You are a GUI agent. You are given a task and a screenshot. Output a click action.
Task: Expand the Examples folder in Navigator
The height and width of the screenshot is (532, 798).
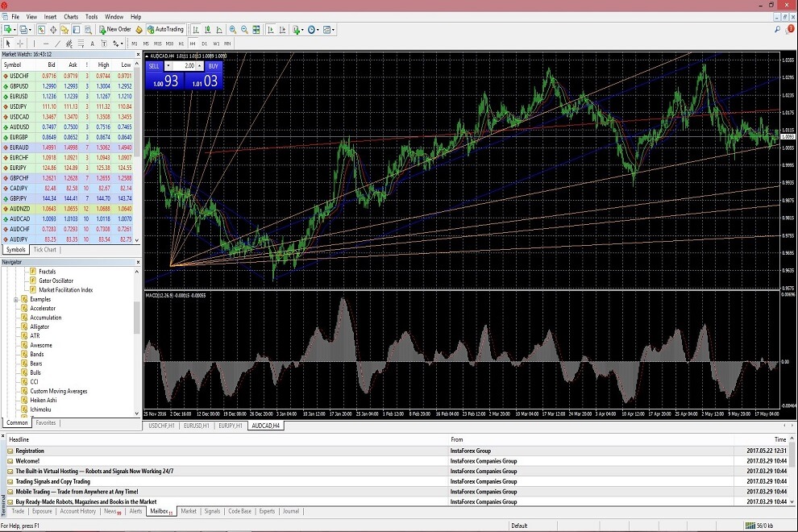[16, 299]
